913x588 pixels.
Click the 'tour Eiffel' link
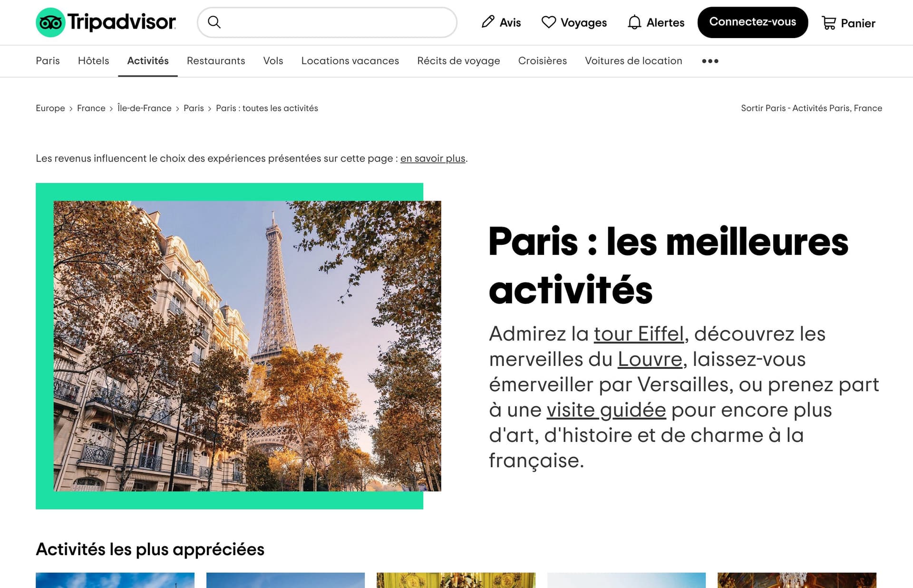(x=638, y=334)
